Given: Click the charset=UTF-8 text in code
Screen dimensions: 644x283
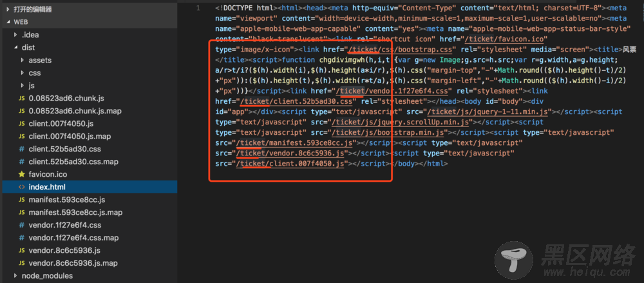Looking at the screenshot, I should click(572, 8).
